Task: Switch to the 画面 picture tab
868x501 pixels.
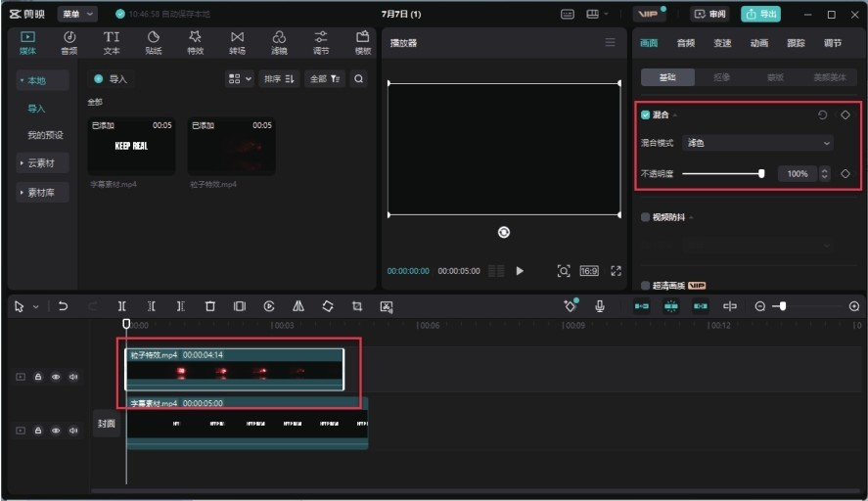Action: tap(649, 43)
